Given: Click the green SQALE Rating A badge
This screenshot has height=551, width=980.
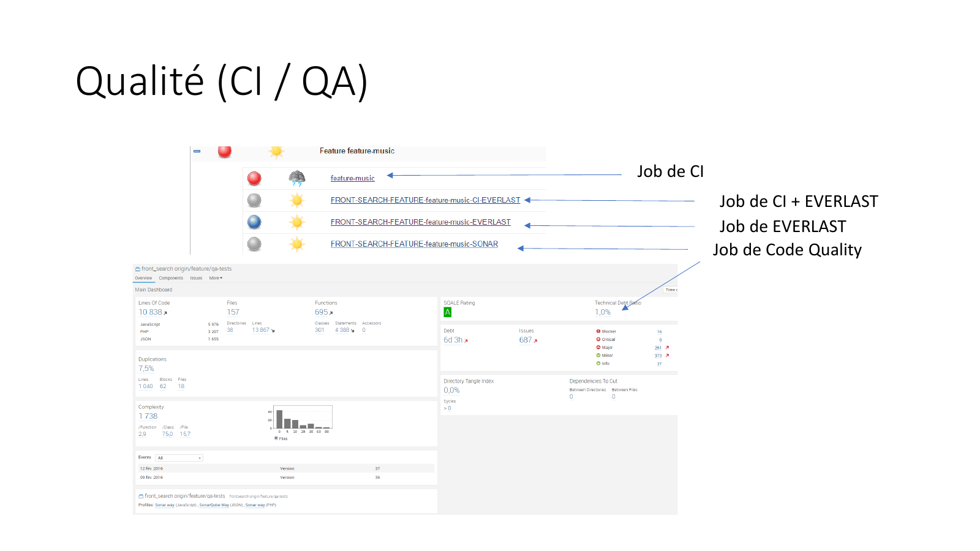Looking at the screenshot, I should point(448,312).
